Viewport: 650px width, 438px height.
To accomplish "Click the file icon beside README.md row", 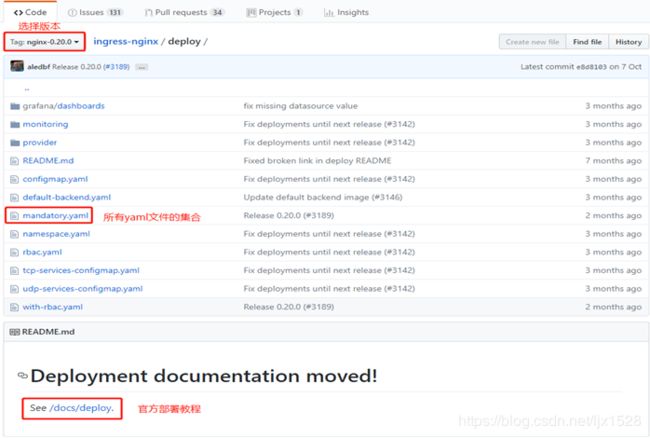I will tap(15, 161).
